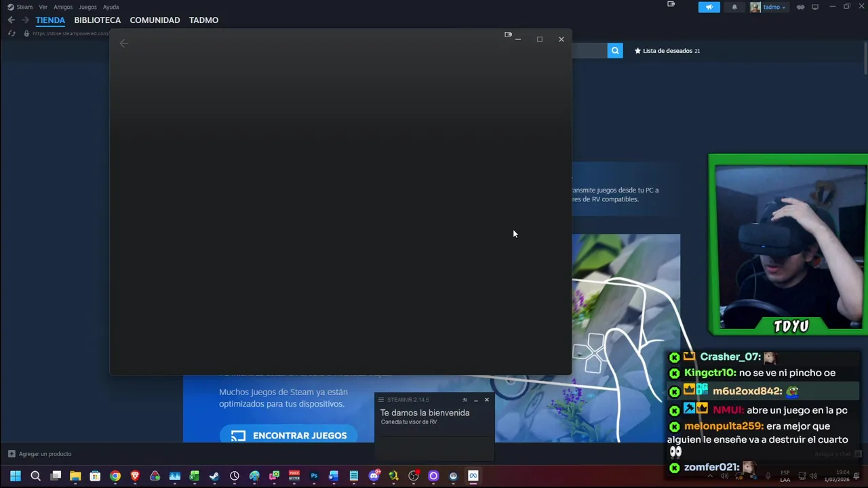Open the Amigos menu
Viewport: 868px width, 488px height.
coord(63,7)
